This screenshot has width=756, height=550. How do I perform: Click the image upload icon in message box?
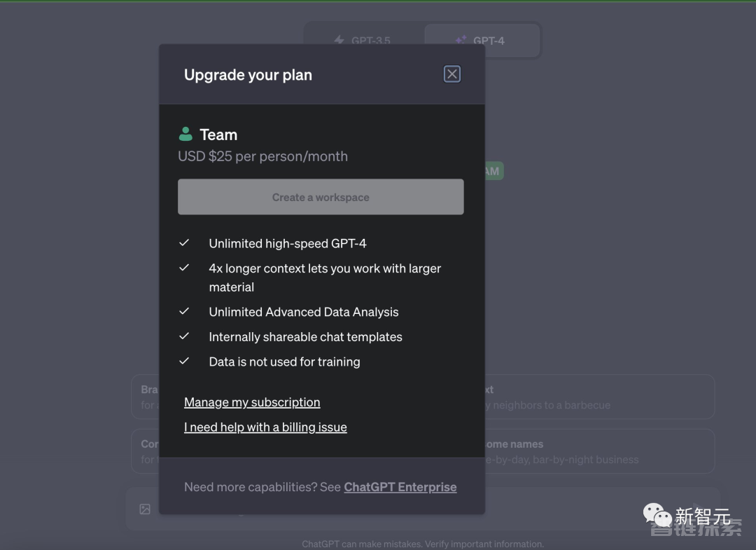(x=145, y=509)
